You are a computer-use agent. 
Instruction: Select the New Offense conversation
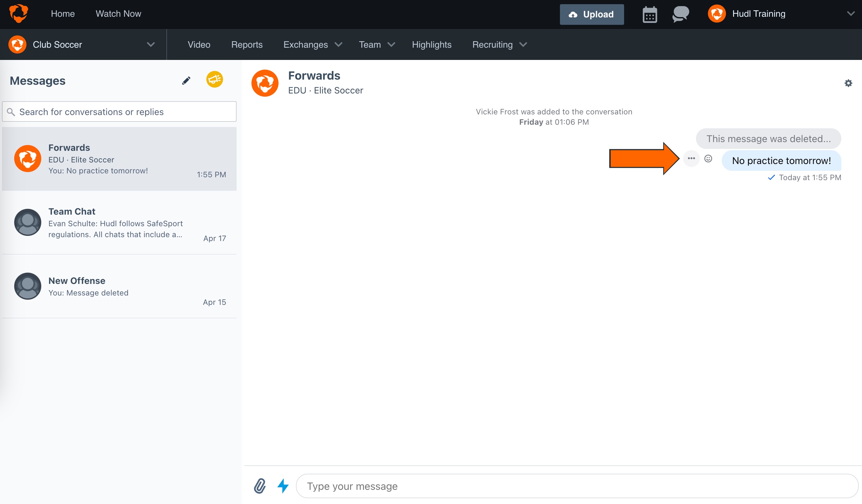point(119,286)
